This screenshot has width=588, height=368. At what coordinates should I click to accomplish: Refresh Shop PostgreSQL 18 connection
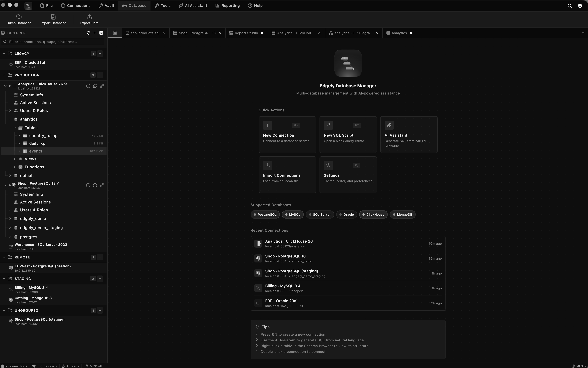[95, 185]
